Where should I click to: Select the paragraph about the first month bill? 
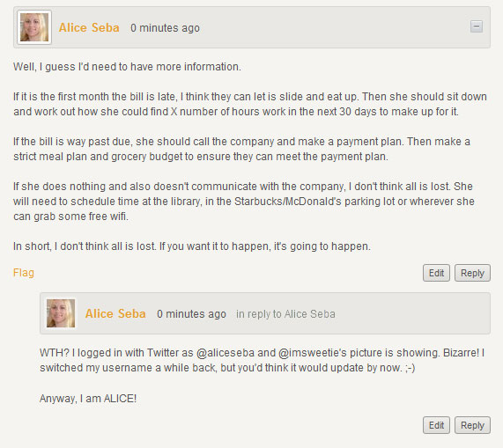pos(250,104)
